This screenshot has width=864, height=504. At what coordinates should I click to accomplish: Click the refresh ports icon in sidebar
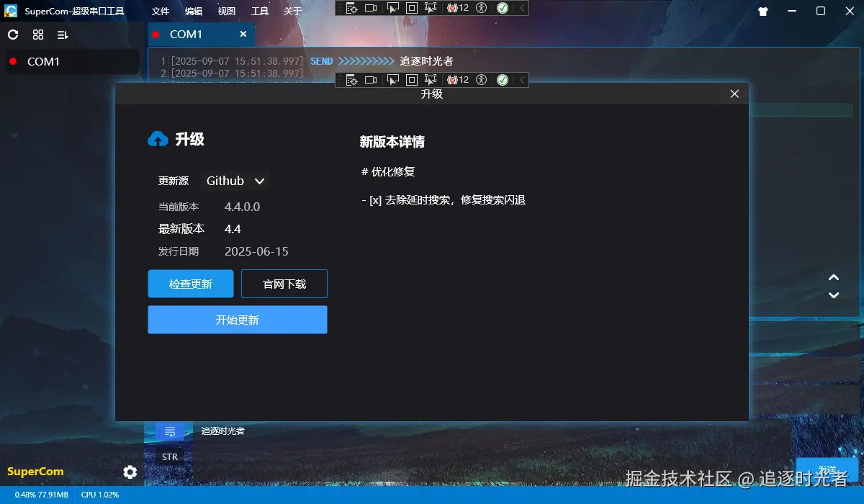[x=13, y=35]
